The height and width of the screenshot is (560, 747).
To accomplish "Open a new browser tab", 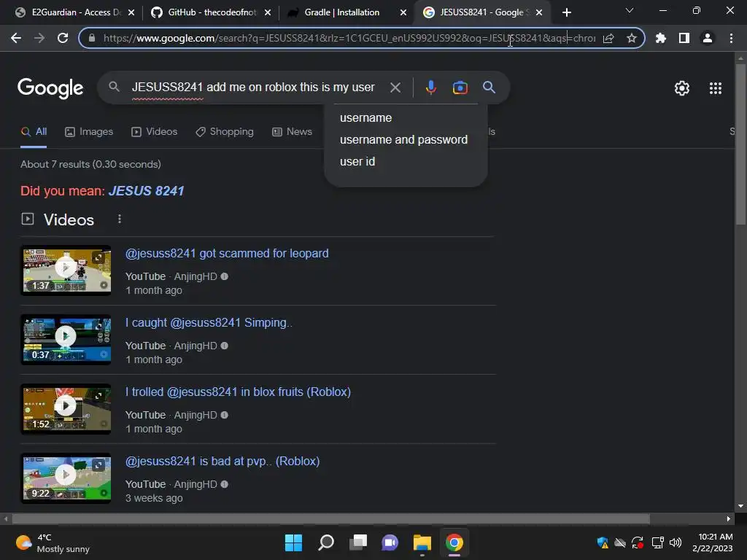I will [566, 12].
